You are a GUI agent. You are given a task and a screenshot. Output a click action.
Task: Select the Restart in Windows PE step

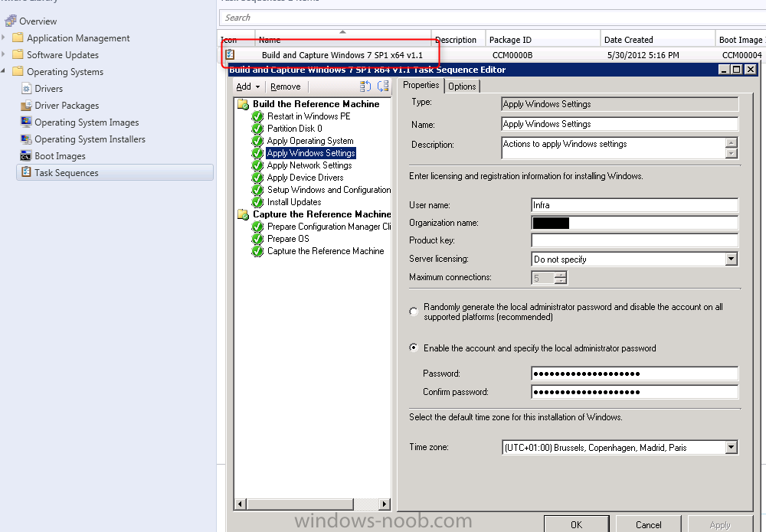[309, 116]
